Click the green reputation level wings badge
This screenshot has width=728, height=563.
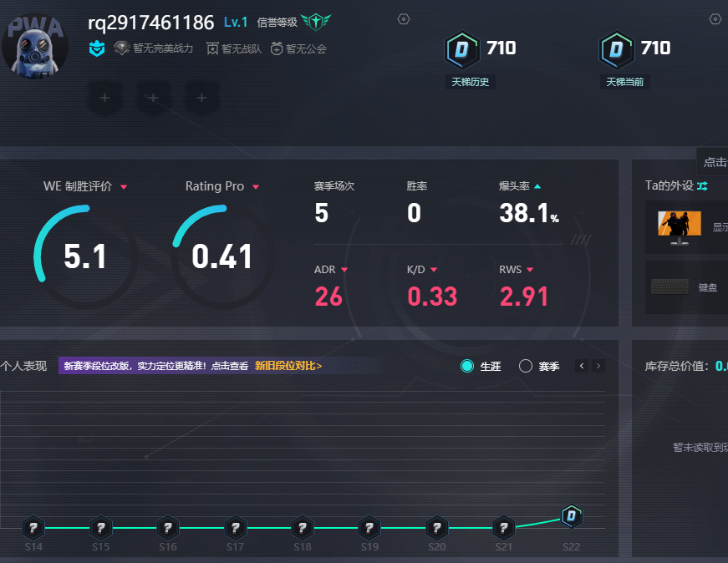pos(317,22)
